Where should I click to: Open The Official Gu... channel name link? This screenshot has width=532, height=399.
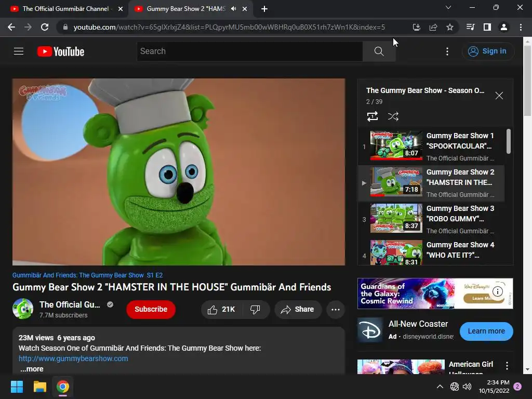pos(70,304)
